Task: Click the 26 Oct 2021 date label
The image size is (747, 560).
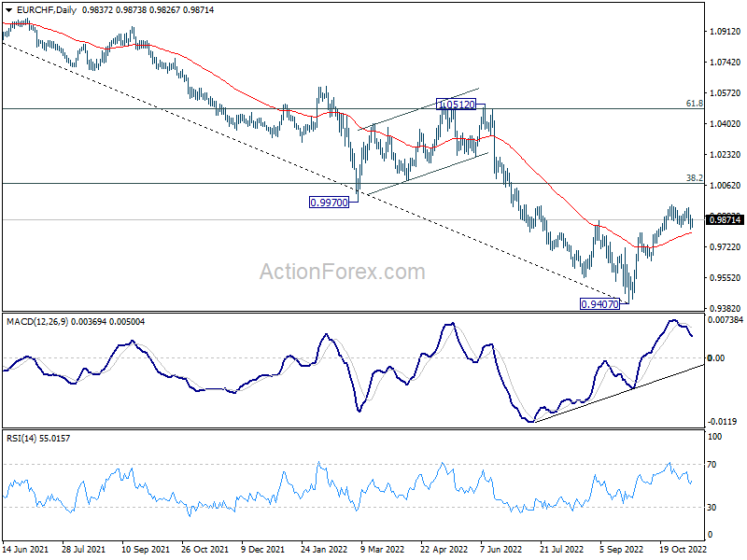Action: point(204,550)
